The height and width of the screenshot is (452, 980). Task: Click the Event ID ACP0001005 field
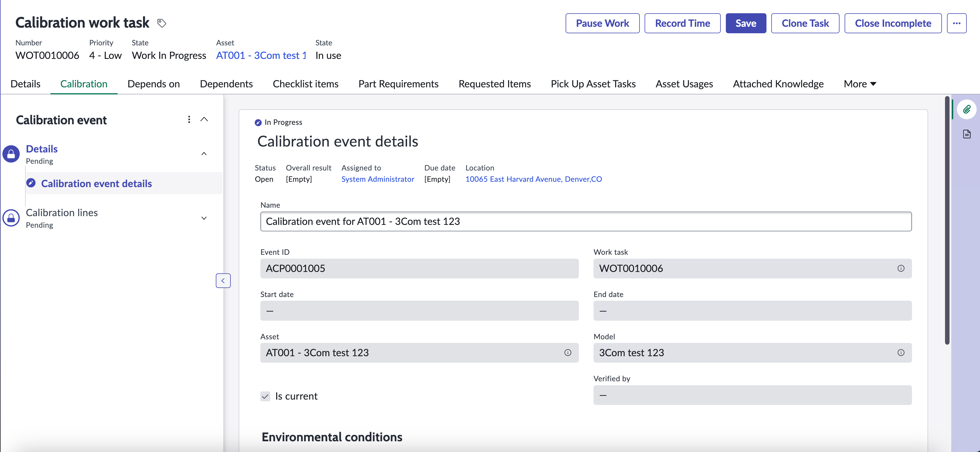click(x=419, y=268)
